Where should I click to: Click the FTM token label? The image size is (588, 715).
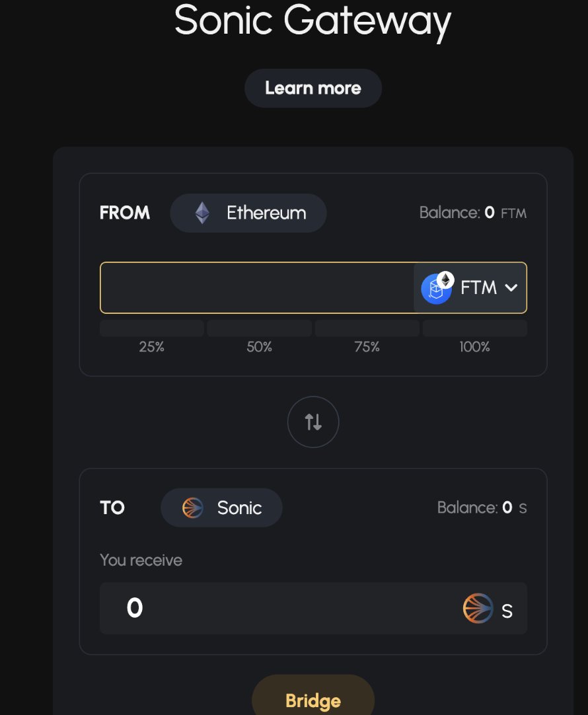click(x=478, y=287)
